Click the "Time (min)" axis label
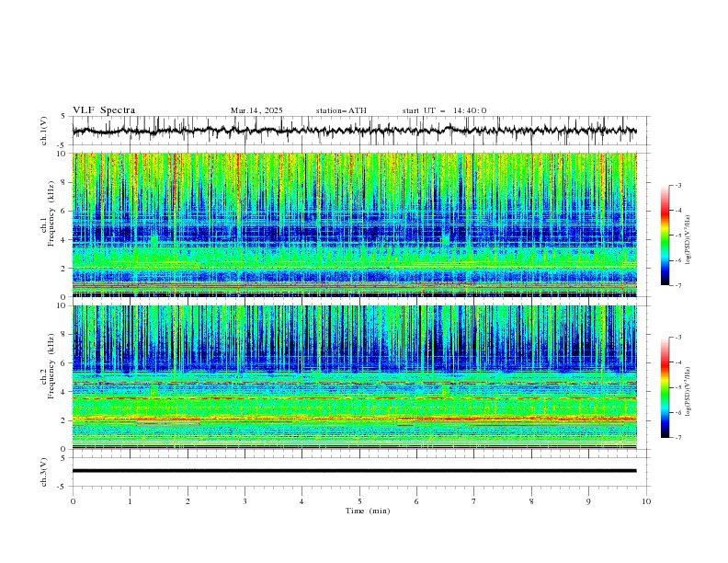This screenshot has height=563, width=728. click(368, 511)
